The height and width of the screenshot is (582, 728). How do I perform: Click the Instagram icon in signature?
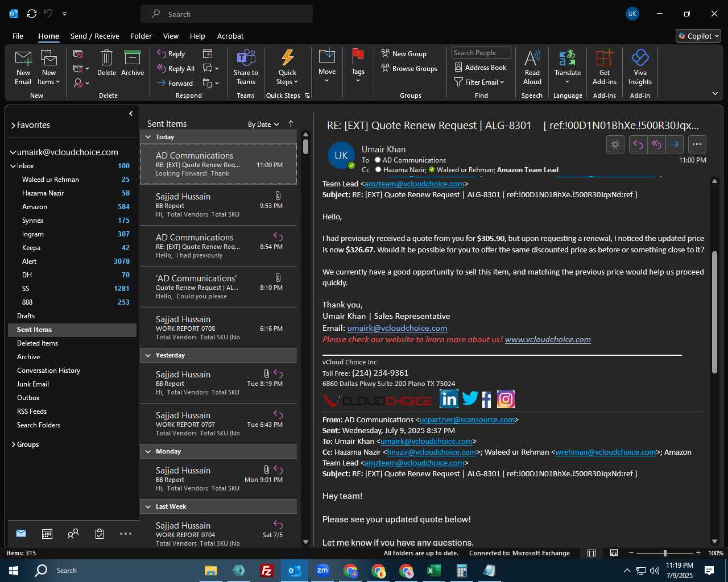click(x=506, y=399)
